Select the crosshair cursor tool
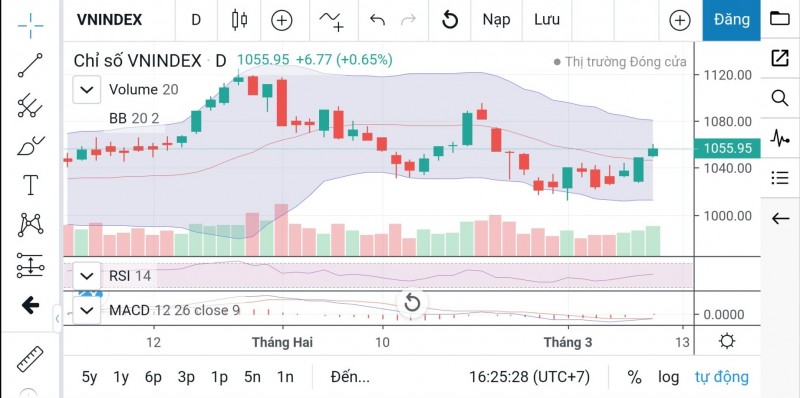Image resolution: width=800 pixels, height=398 pixels. coord(30,26)
